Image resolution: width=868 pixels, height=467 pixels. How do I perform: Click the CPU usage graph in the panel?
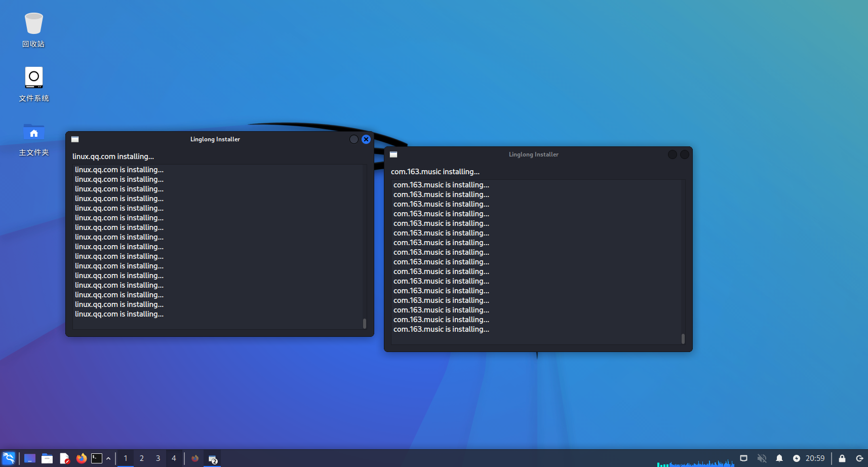pyautogui.click(x=695, y=462)
